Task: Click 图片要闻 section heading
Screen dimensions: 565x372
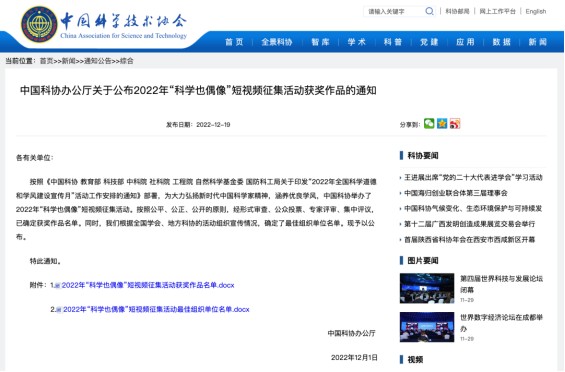Action: coord(423,261)
